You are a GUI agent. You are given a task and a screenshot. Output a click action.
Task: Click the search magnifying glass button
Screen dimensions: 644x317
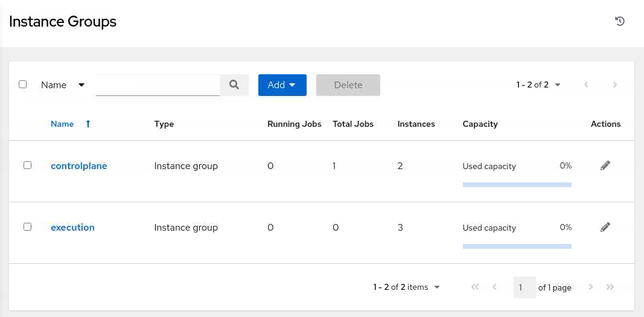tap(234, 85)
